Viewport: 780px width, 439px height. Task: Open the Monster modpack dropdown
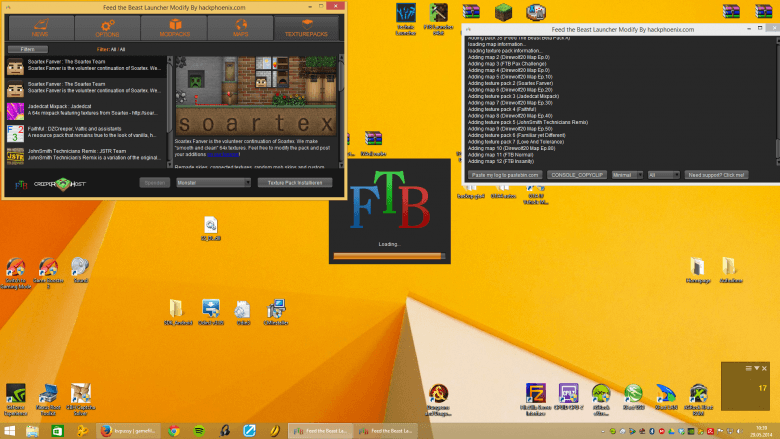(213, 183)
